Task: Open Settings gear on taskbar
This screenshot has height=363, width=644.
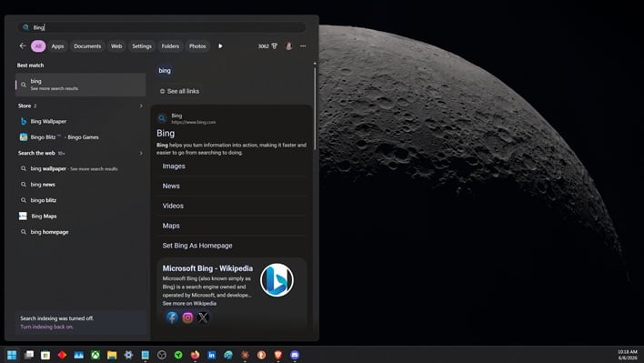Action: (x=128, y=355)
